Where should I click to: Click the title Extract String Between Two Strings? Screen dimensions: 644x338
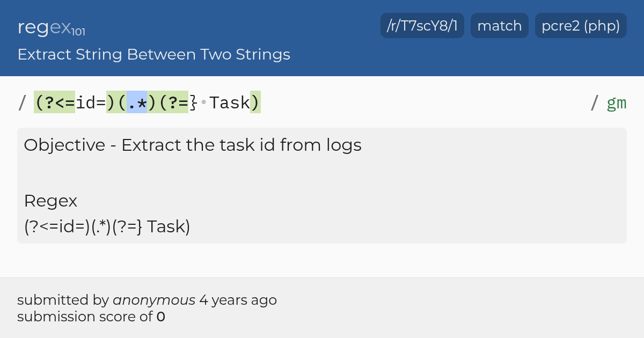point(154,54)
